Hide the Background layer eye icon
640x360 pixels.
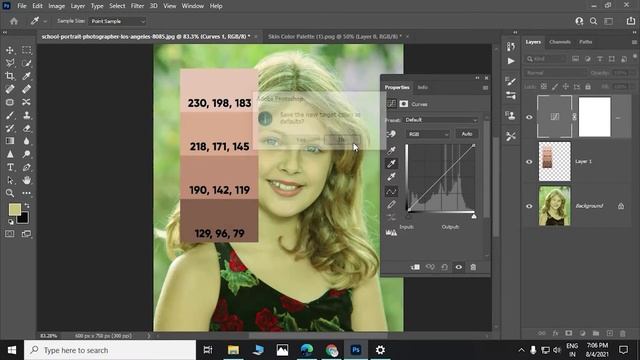click(529, 206)
